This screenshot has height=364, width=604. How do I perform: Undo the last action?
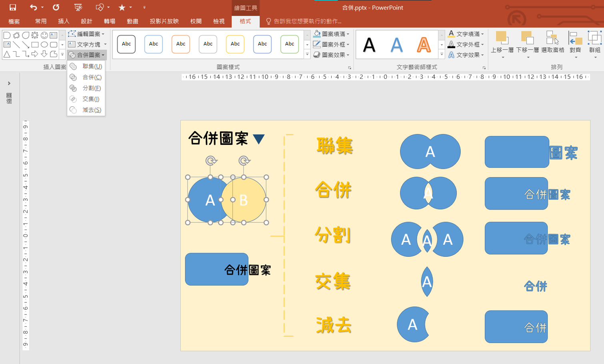coord(34,7)
